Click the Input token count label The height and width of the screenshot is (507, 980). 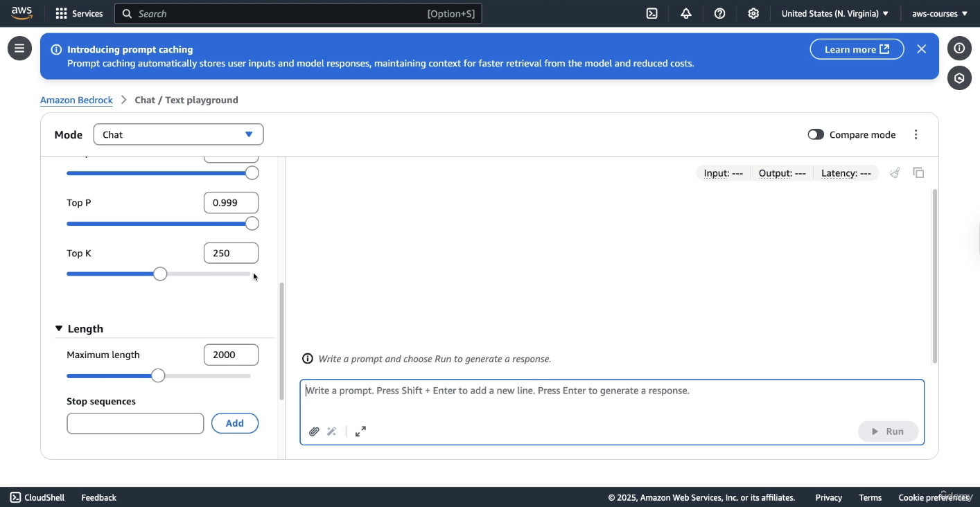point(723,173)
